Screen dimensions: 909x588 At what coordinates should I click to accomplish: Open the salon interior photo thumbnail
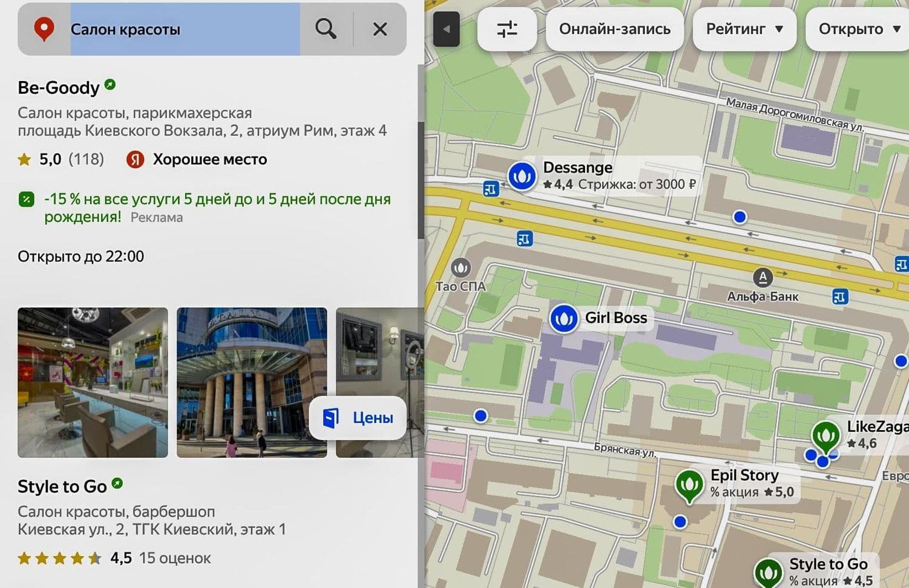point(93,382)
